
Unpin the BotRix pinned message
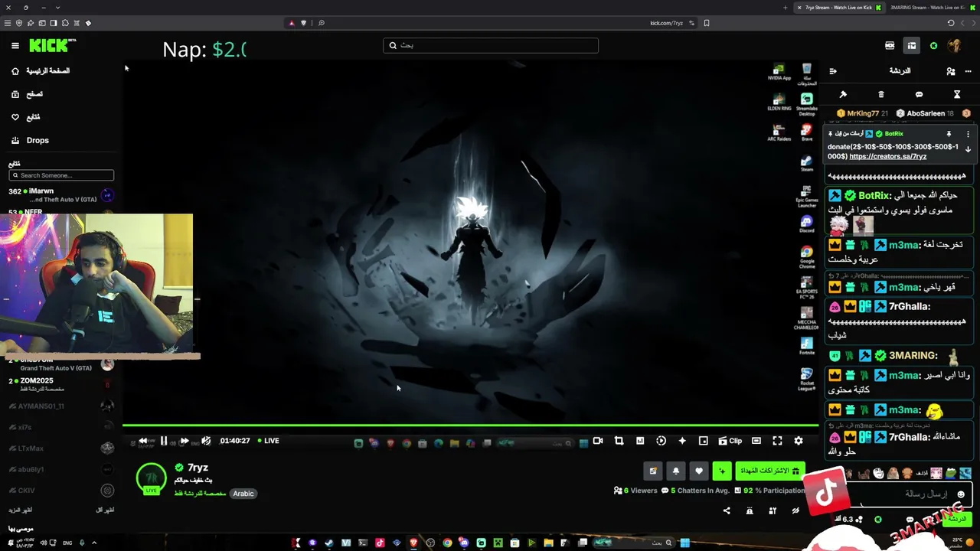tap(949, 134)
